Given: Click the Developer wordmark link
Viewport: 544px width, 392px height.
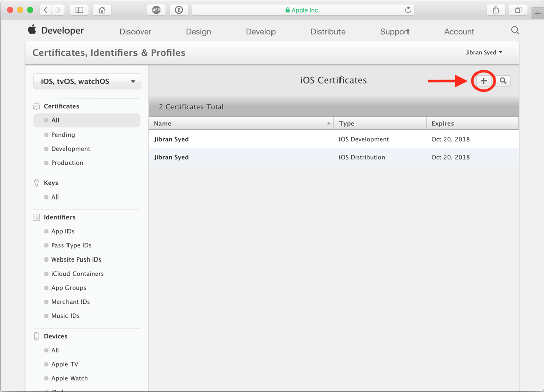Looking at the screenshot, I should click(x=62, y=31).
